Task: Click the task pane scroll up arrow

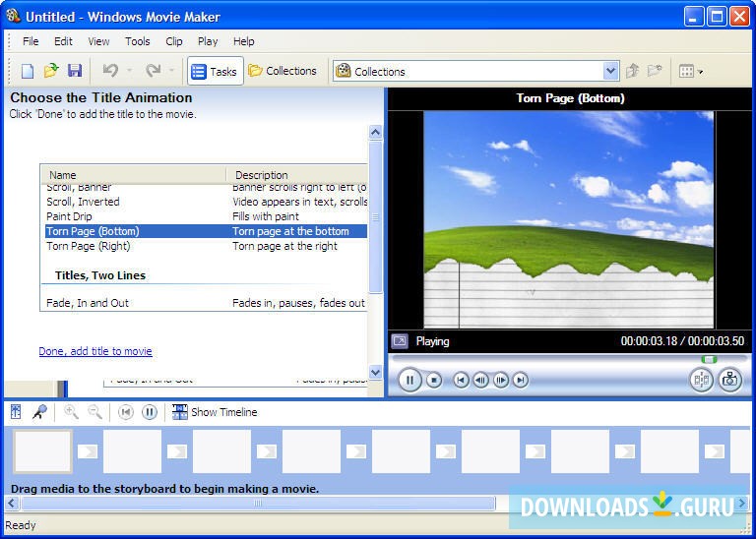Action: click(376, 132)
